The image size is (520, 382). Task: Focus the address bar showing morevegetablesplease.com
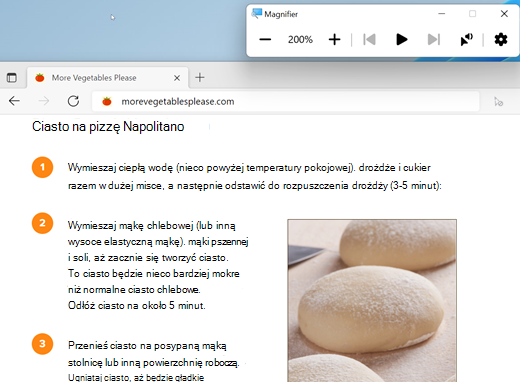point(286,101)
